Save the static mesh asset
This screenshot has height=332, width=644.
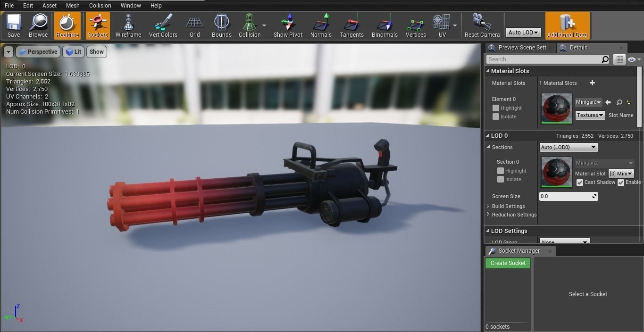[14, 25]
